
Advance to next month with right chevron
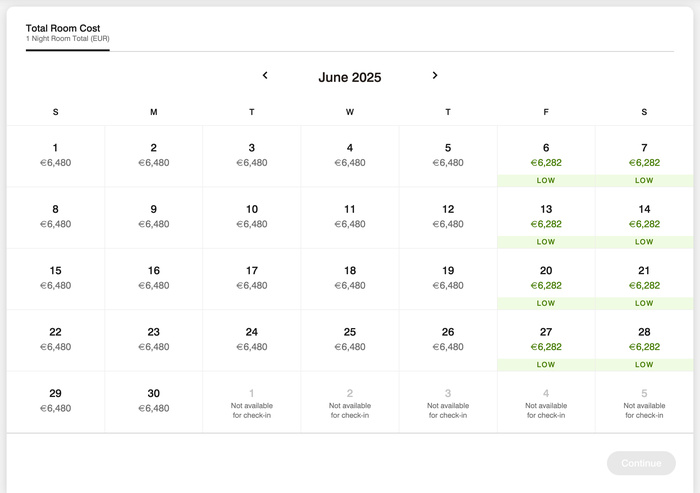click(435, 75)
